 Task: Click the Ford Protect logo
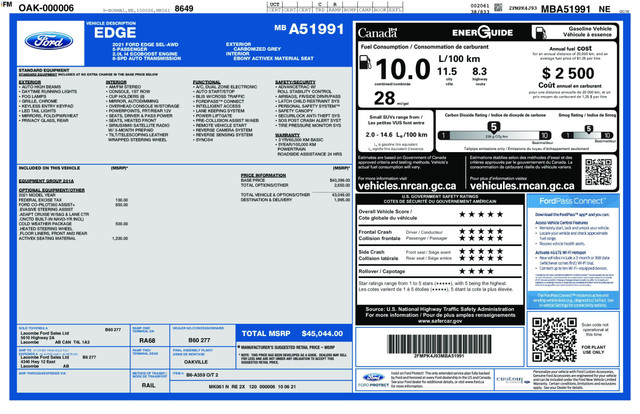373,380
